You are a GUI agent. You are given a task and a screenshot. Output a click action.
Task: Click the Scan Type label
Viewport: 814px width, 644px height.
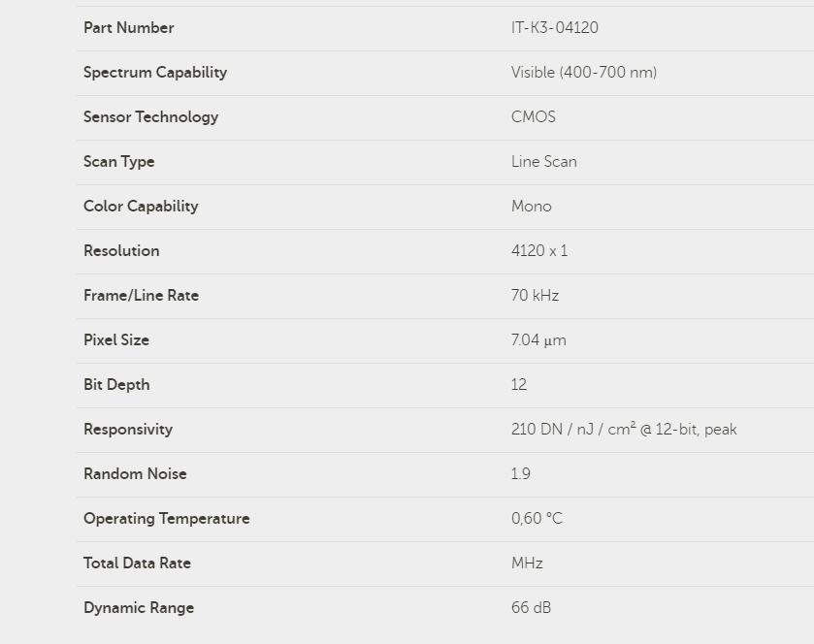pyautogui.click(x=118, y=162)
